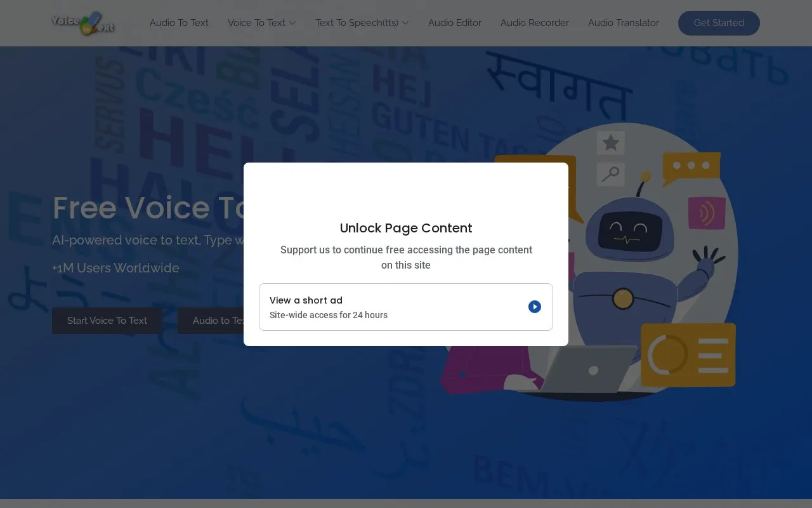Click the magnifier icon in illustration

(x=610, y=174)
